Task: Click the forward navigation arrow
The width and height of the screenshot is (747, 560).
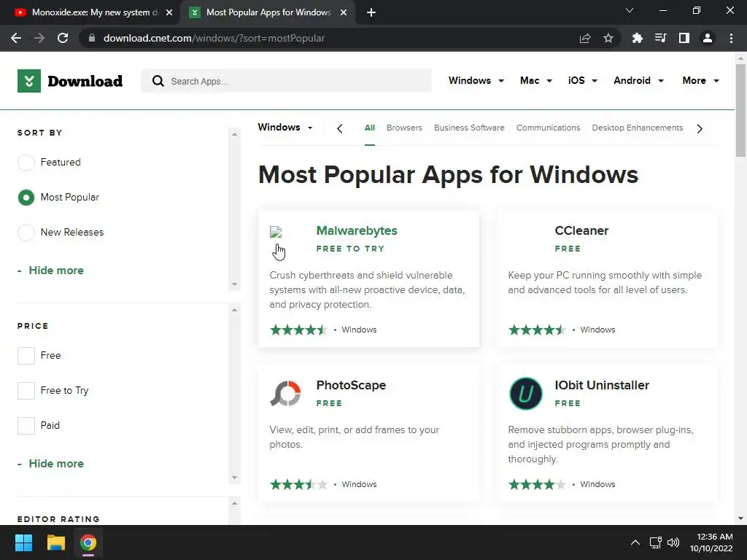Action: [39, 38]
